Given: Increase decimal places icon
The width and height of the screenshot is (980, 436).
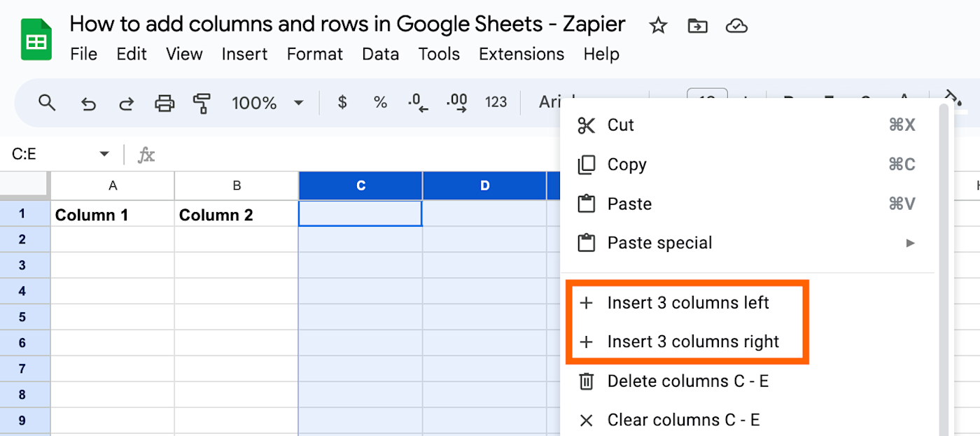Looking at the screenshot, I should click(x=457, y=103).
